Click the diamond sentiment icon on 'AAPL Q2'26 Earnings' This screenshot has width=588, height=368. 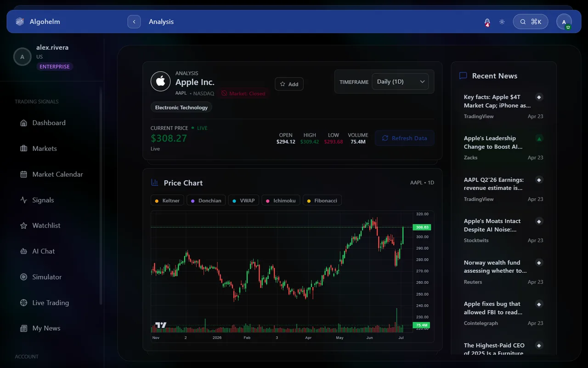coord(539,180)
